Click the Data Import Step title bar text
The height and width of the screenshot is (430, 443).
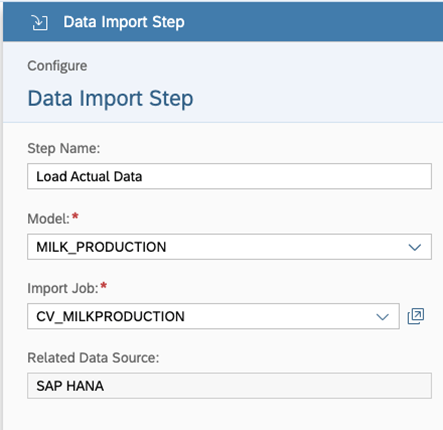(124, 22)
